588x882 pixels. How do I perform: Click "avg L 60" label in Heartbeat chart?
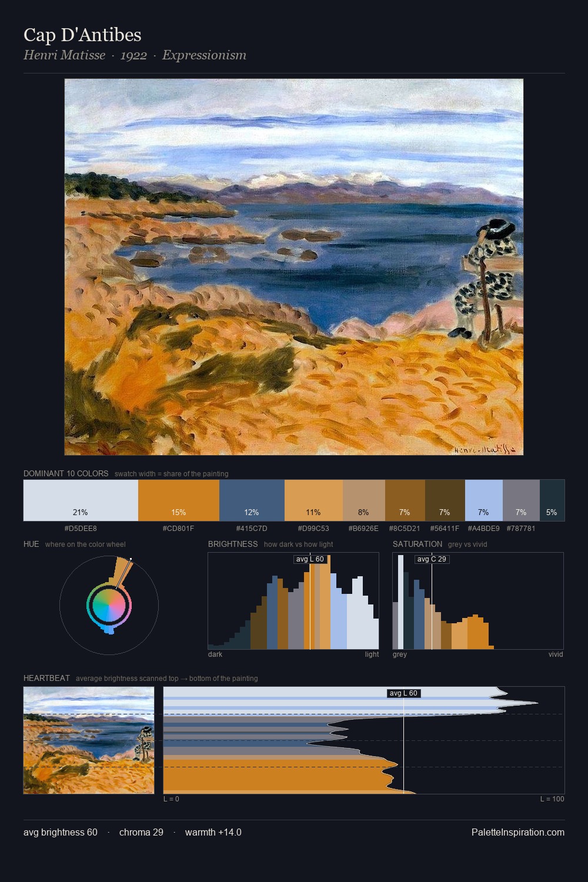[403, 693]
